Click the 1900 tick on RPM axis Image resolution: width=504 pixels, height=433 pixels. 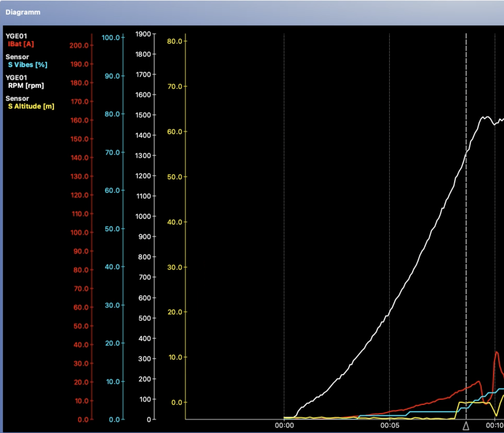tap(143, 34)
